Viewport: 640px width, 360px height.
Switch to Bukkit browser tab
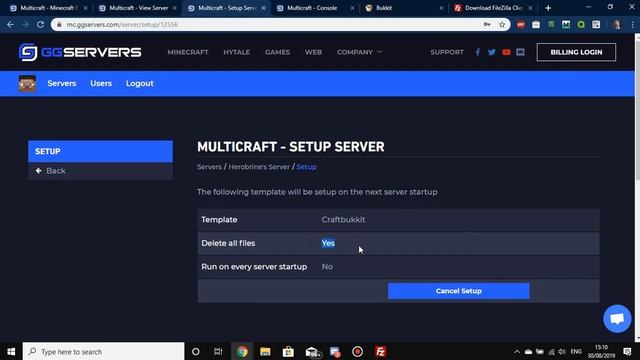tap(404, 8)
